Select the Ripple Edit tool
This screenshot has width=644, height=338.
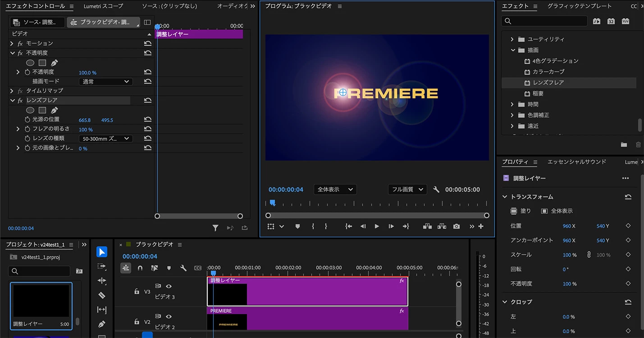click(x=102, y=281)
